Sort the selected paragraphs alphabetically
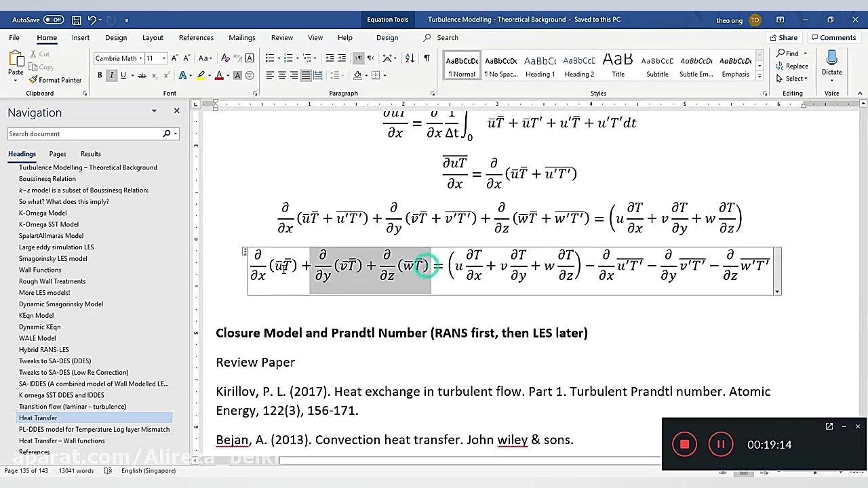Image resolution: width=868 pixels, height=488 pixels. click(409, 58)
